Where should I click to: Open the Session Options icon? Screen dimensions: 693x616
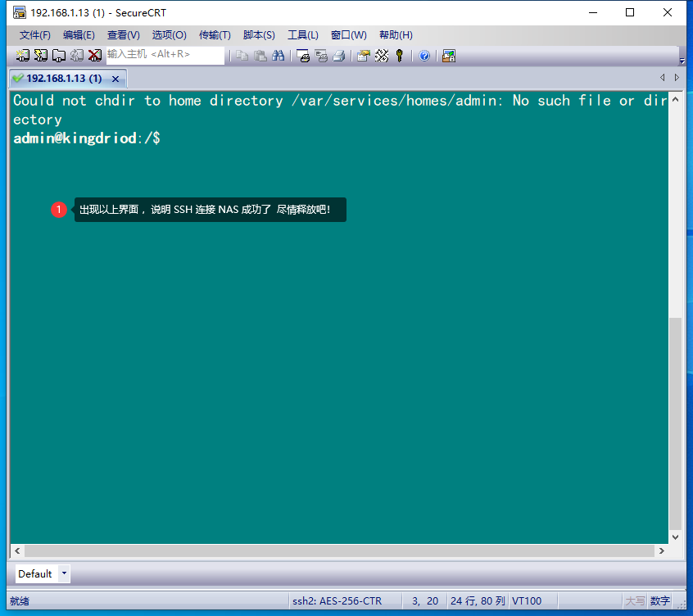coord(364,56)
